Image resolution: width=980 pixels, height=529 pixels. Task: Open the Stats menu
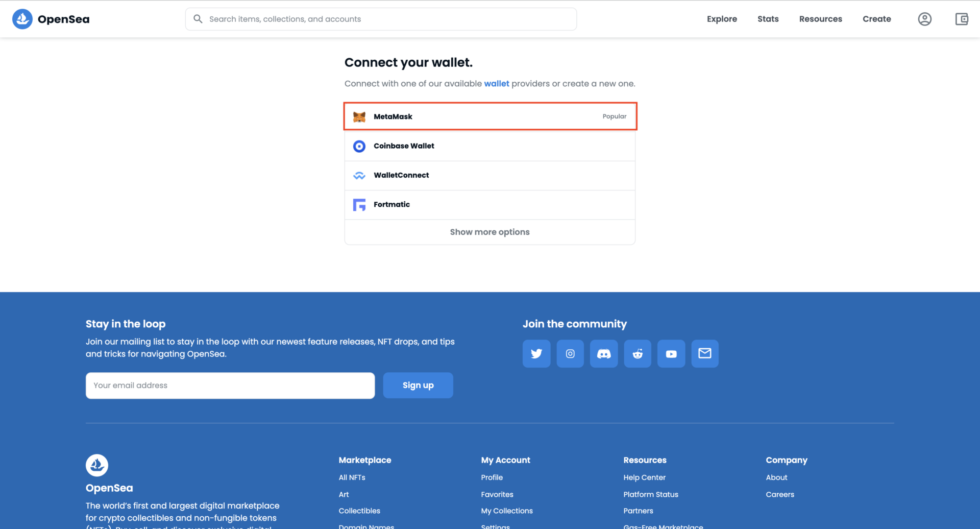pos(768,19)
